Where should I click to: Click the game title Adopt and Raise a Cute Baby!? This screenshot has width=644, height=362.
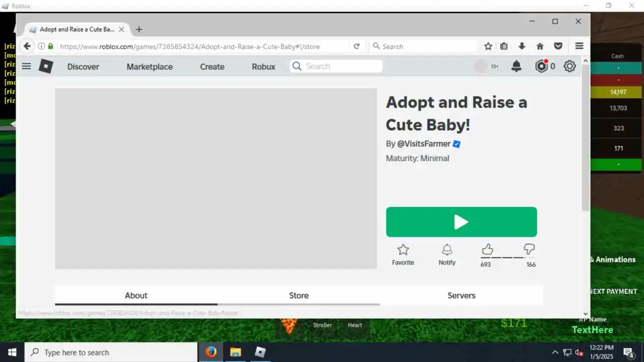[x=456, y=113]
